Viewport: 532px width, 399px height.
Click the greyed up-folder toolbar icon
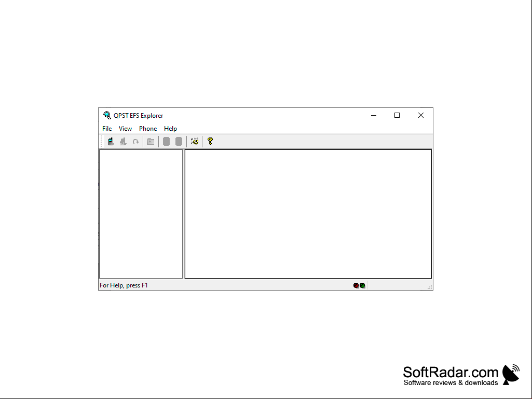coord(151,142)
